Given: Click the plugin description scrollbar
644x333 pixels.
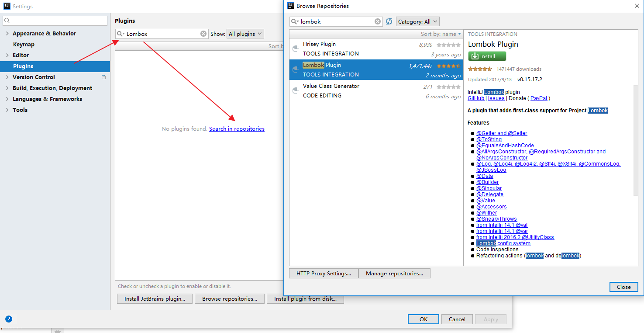Looking at the screenshot, I should (635, 140).
